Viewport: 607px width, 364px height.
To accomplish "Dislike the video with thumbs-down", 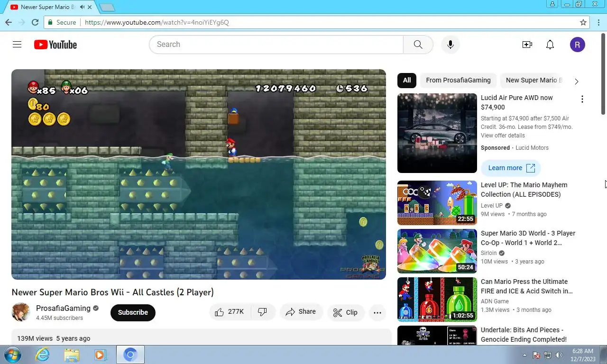I will click(x=262, y=312).
